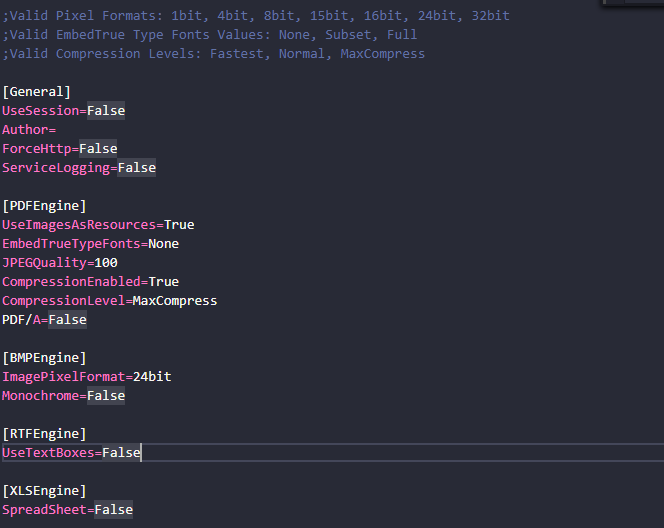Place cursor on the Author= line
664x528 pixels.
28,130
